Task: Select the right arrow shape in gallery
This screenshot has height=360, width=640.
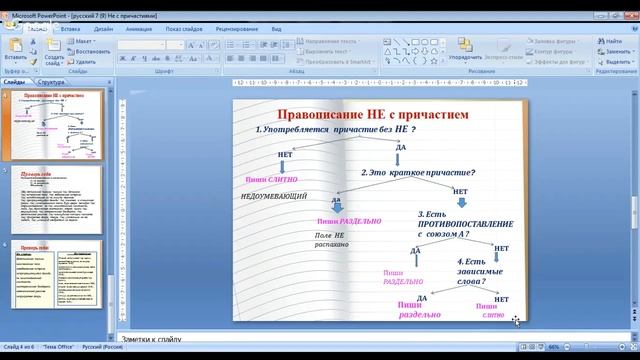Action: coord(416,51)
